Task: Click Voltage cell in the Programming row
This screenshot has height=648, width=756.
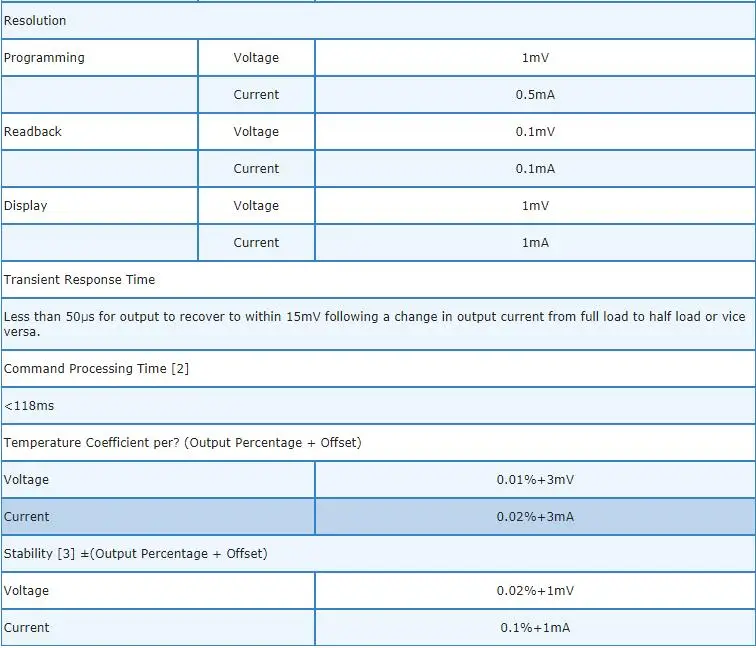Action: [256, 58]
